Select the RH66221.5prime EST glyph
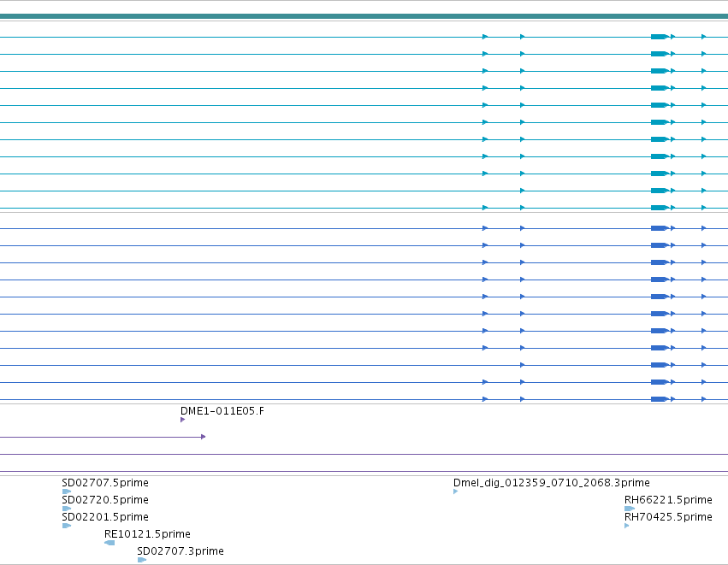The height and width of the screenshot is (565, 728). tap(630, 509)
